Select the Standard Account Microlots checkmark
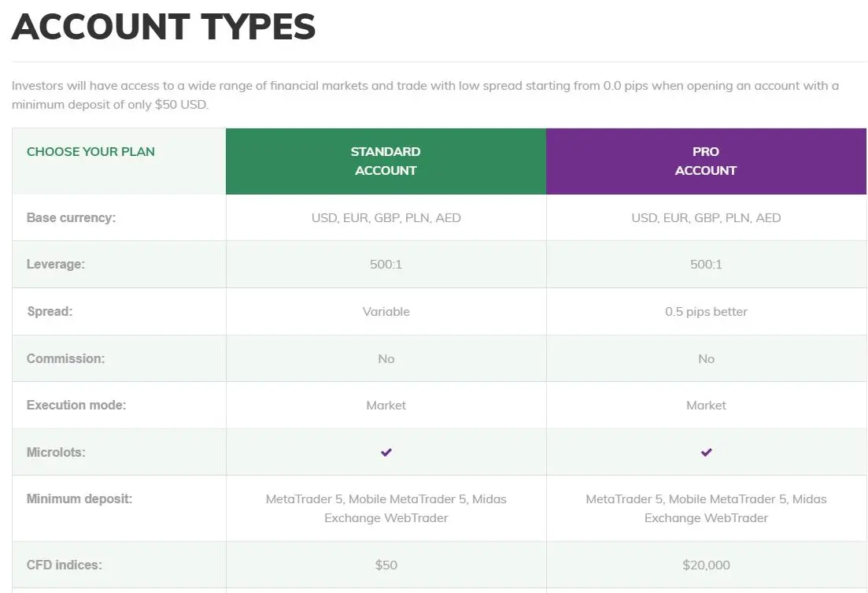This screenshot has height=593, width=868. pos(386,452)
